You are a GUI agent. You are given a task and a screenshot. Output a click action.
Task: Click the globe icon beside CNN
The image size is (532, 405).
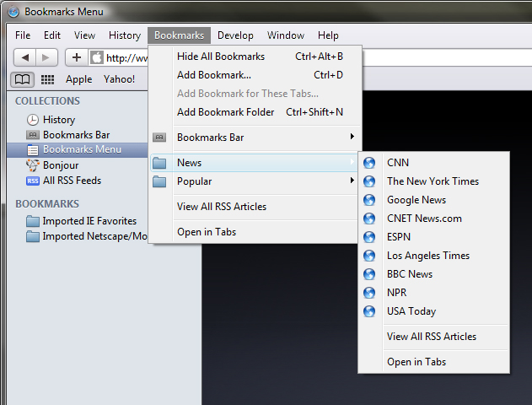[369, 163]
